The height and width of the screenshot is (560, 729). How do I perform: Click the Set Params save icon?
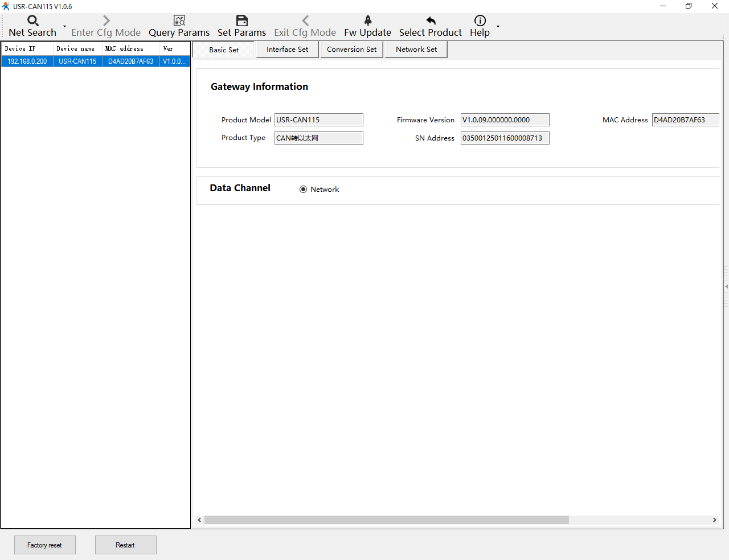pyautogui.click(x=242, y=21)
